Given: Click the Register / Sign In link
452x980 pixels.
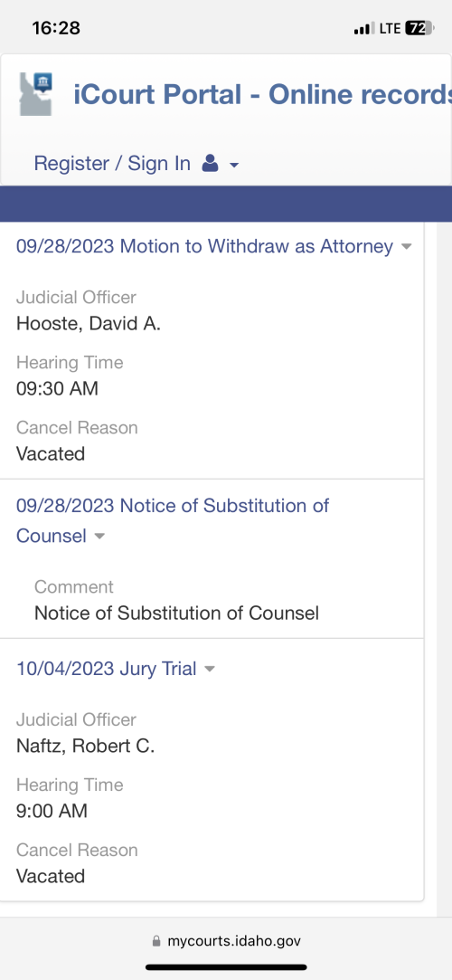Looking at the screenshot, I should pos(112,164).
